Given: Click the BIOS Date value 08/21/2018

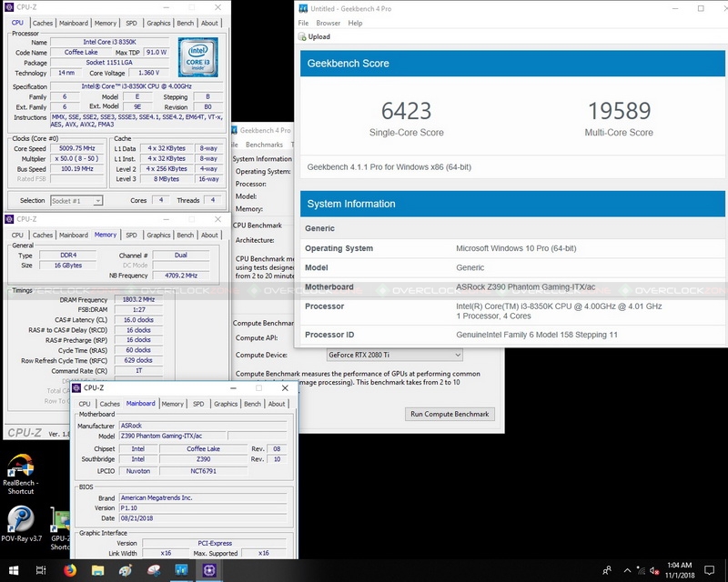Looking at the screenshot, I should (x=203, y=518).
